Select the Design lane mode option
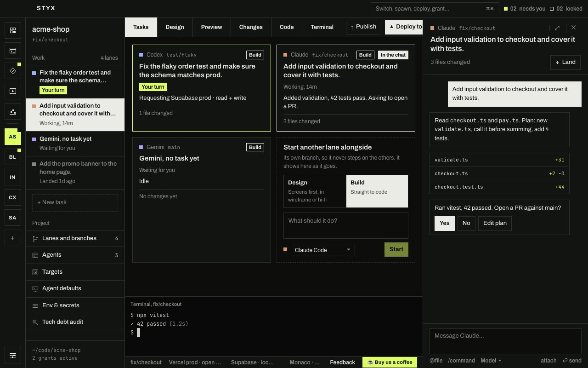Image resolution: width=588 pixels, height=368 pixels. pyautogui.click(x=315, y=191)
